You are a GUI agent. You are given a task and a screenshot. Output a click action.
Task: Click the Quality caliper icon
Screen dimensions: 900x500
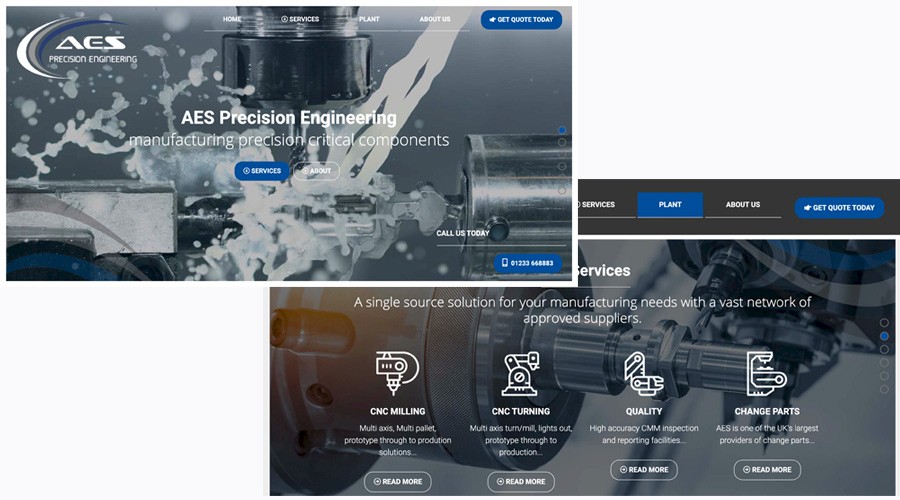coord(643,374)
